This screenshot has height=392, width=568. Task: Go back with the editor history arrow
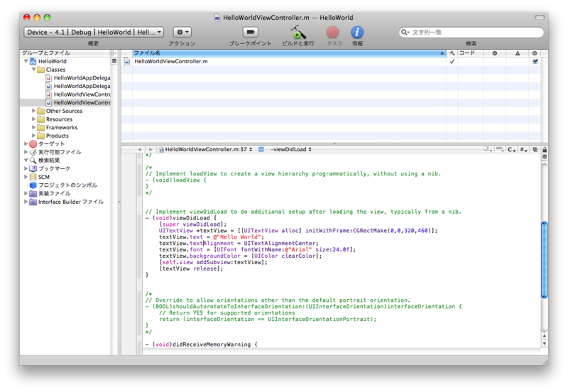139,149
